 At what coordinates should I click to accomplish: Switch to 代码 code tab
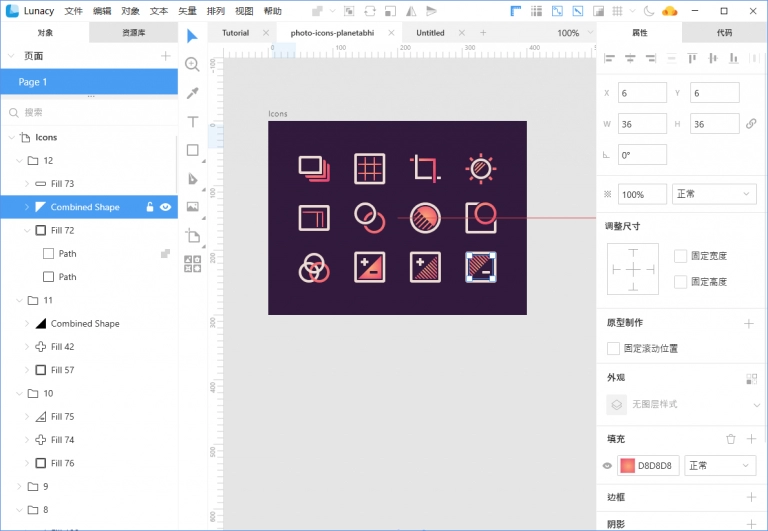tap(724, 33)
